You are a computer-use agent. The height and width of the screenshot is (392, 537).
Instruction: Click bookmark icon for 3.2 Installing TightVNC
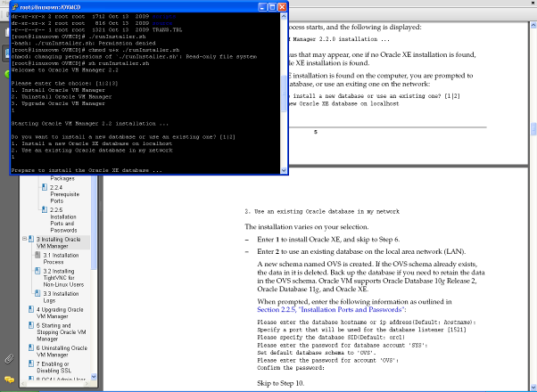point(37,271)
